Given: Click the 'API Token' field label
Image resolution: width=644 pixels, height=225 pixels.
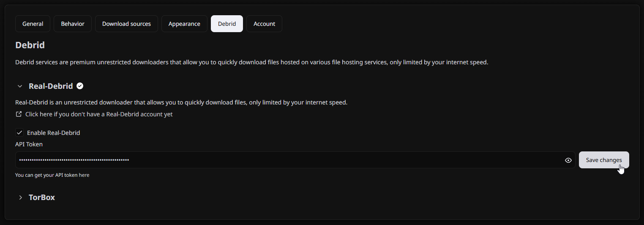Looking at the screenshot, I should (x=29, y=144).
